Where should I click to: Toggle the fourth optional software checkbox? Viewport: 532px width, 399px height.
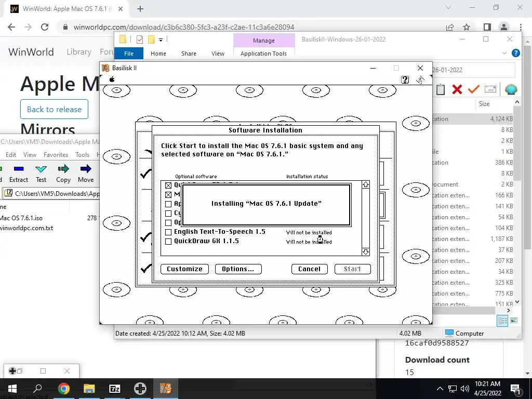[168, 214]
